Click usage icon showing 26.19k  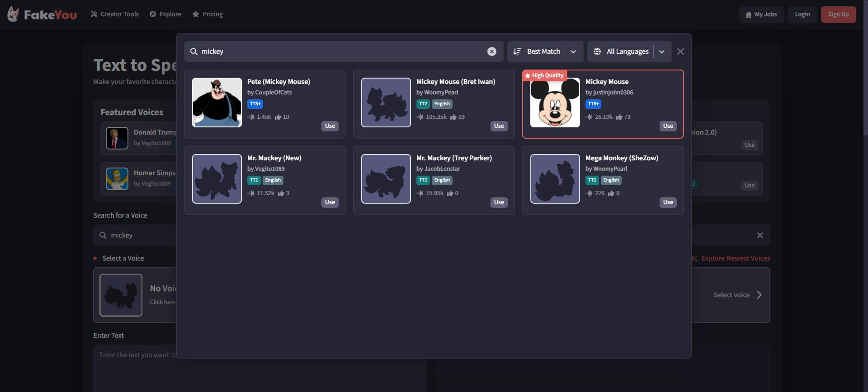click(x=589, y=117)
